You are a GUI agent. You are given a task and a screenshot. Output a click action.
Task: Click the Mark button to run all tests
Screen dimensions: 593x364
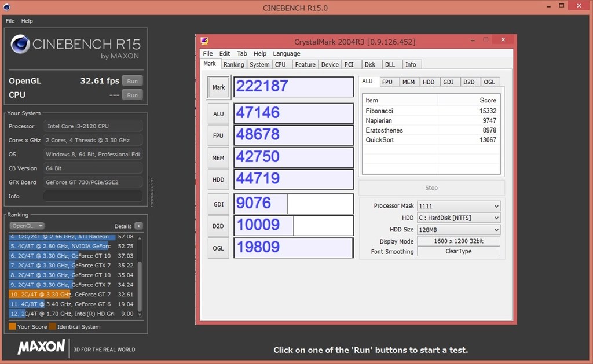pos(218,87)
